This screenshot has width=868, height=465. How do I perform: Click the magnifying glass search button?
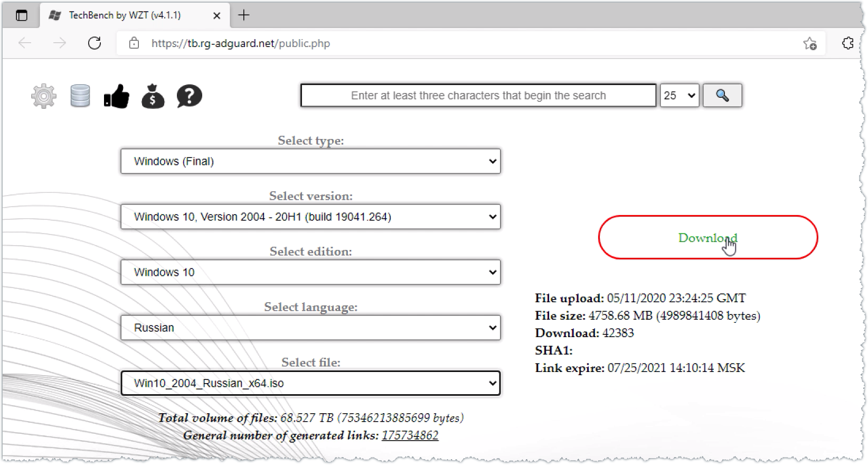(722, 96)
